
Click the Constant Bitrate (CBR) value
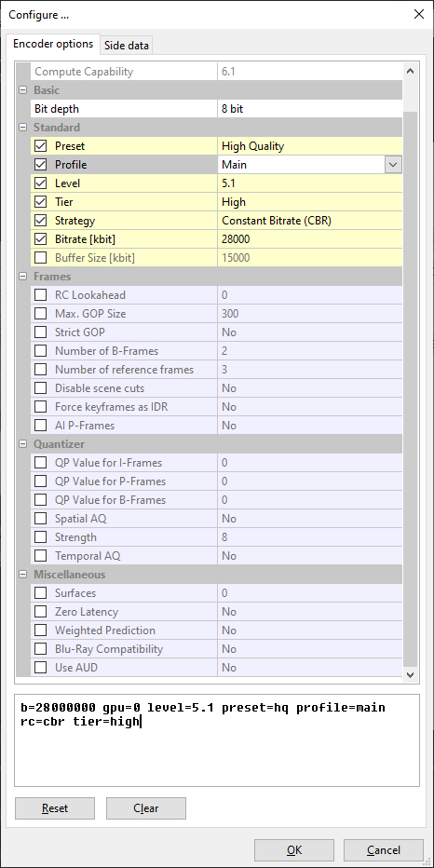(310, 221)
